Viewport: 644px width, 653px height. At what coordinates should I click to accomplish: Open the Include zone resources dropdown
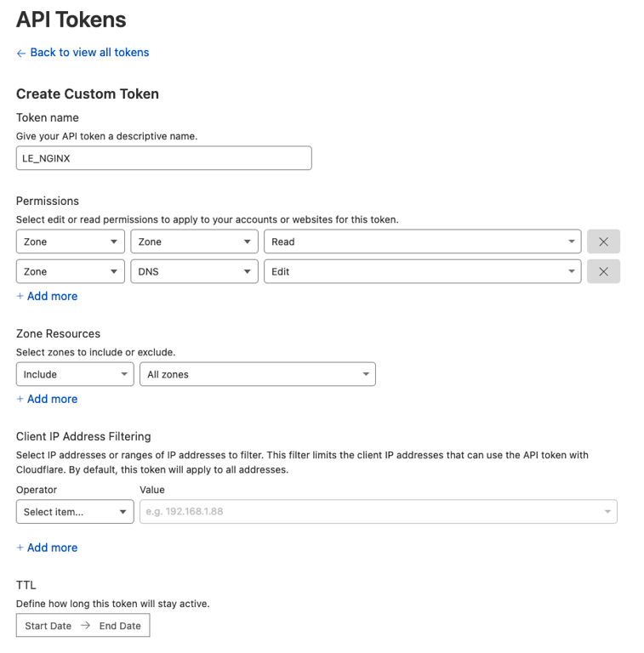pos(75,374)
